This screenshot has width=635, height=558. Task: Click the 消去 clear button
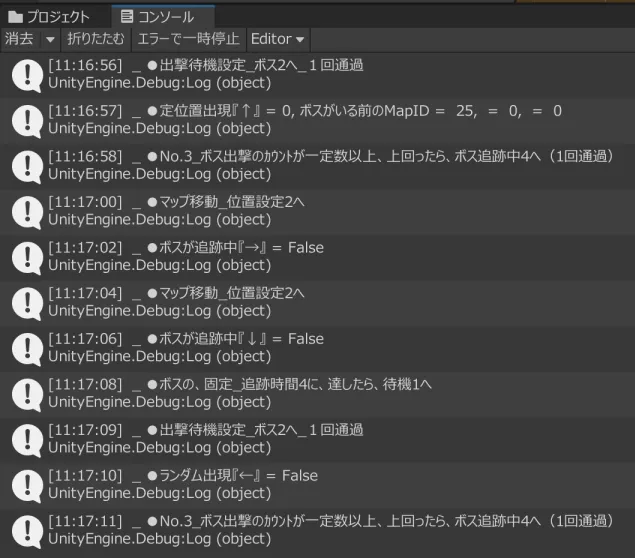19,39
